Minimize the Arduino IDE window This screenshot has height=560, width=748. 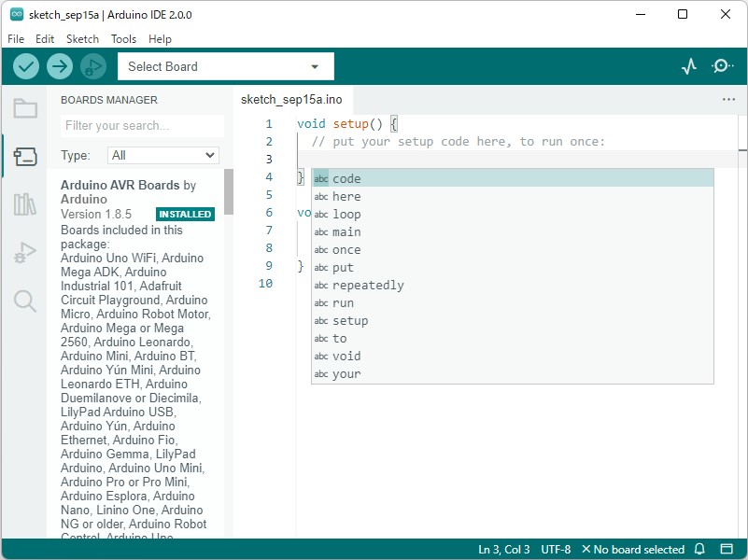coord(641,14)
